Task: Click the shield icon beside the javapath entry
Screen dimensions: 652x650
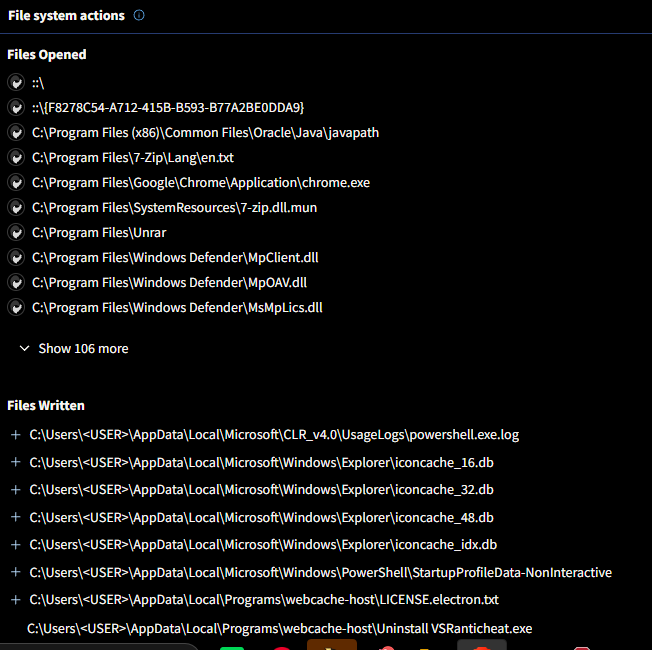Action: click(16, 132)
